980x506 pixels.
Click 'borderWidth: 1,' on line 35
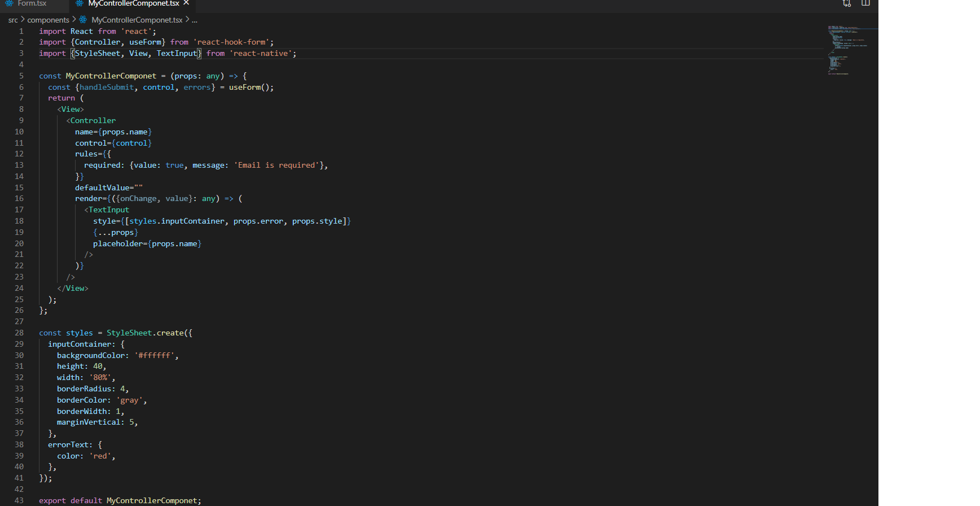click(91, 411)
